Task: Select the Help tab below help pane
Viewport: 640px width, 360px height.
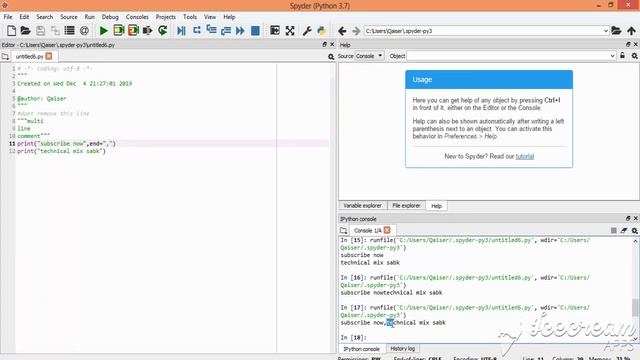Action: click(x=436, y=206)
